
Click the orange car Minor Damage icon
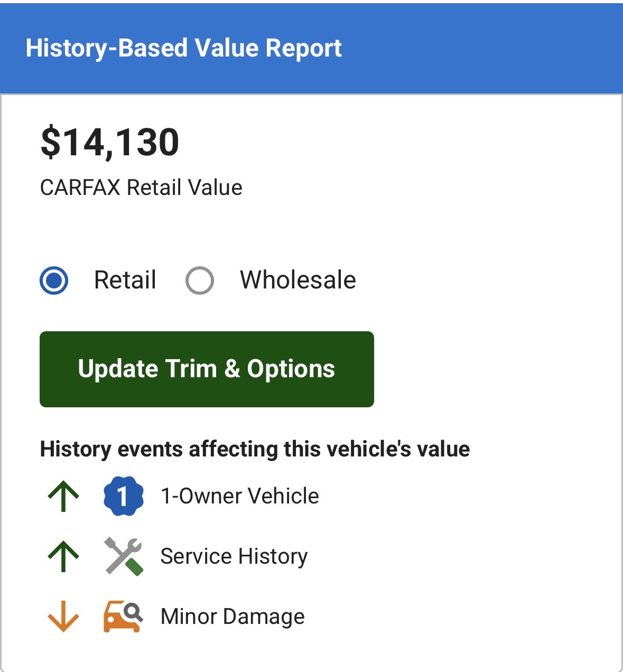pos(123,617)
